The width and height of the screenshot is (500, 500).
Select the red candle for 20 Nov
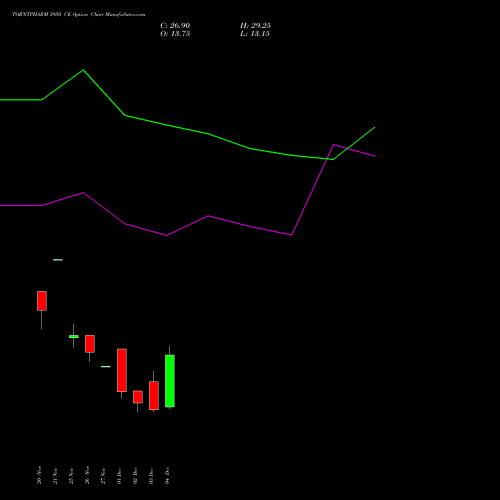42,301
